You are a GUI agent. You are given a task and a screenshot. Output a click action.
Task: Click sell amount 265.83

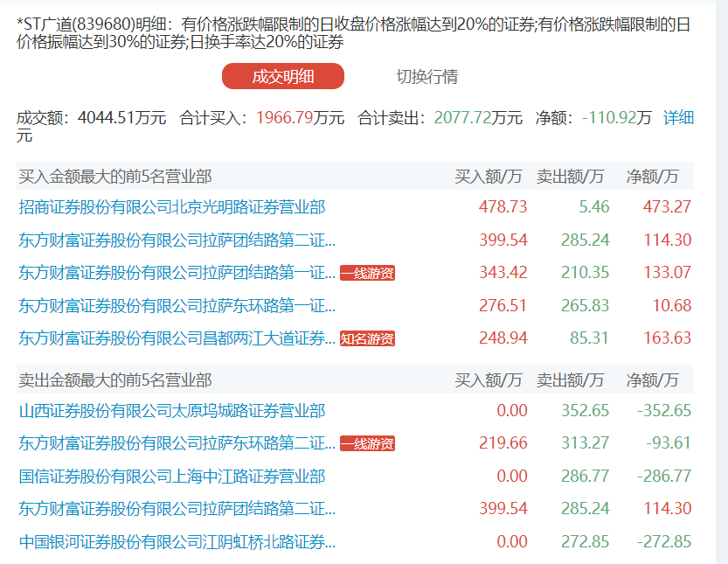585,306
